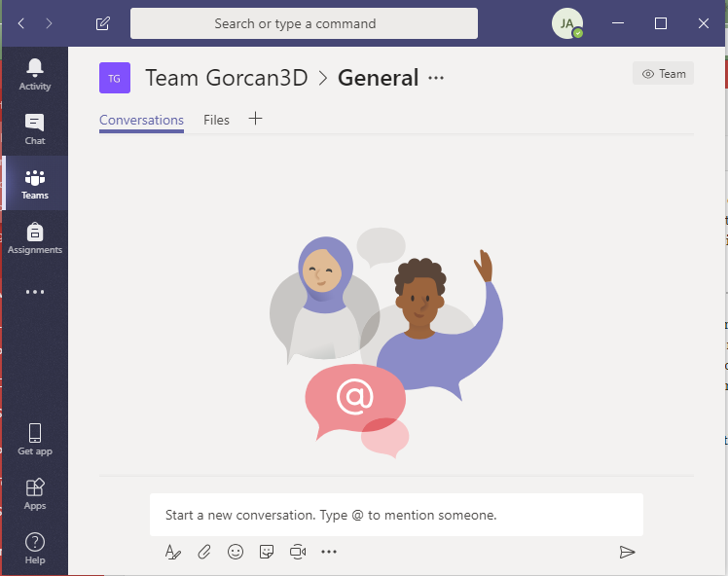Click the TG team avatar
The image size is (728, 576).
(x=115, y=78)
